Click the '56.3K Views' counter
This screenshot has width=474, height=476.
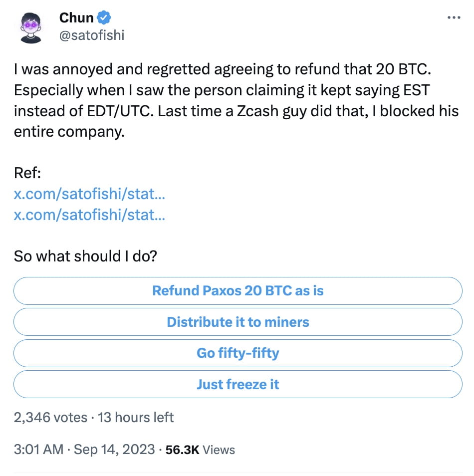[x=200, y=449]
